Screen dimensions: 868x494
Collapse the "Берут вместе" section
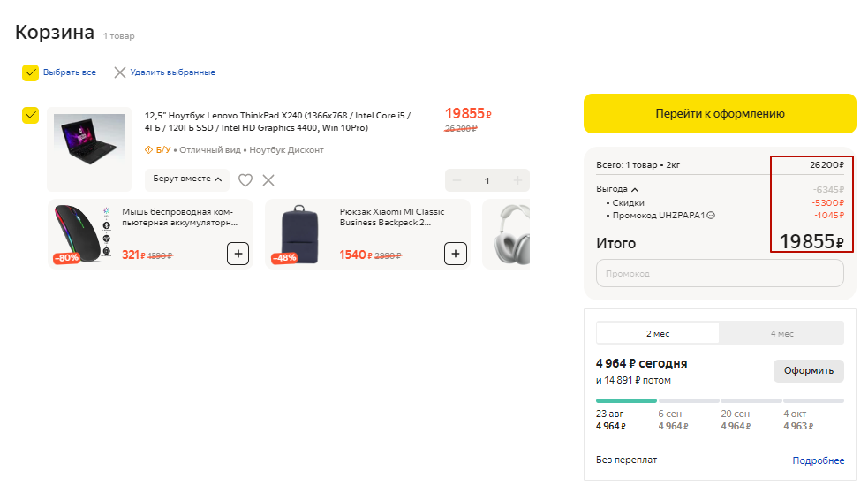187,179
